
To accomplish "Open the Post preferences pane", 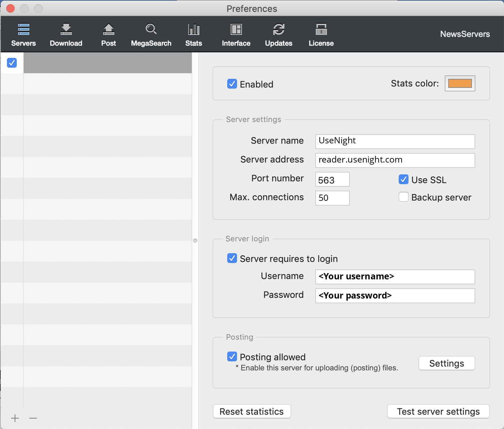I will [108, 35].
